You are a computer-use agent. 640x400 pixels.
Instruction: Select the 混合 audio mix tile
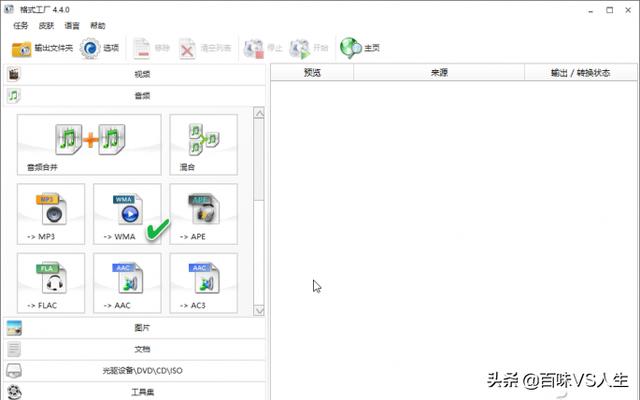203,145
